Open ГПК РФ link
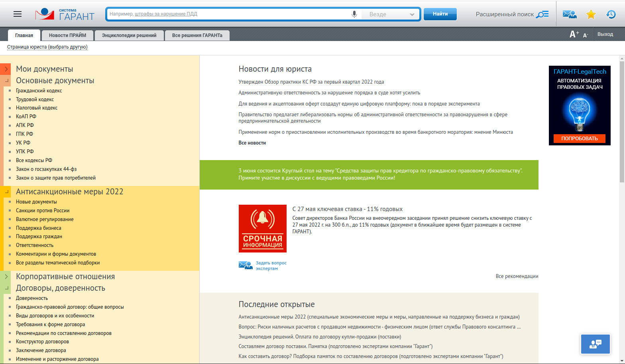The image size is (625, 364). pyautogui.click(x=24, y=134)
